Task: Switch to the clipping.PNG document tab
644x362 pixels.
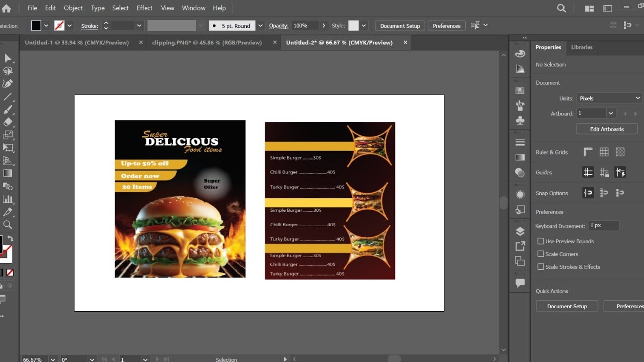Action: point(207,43)
